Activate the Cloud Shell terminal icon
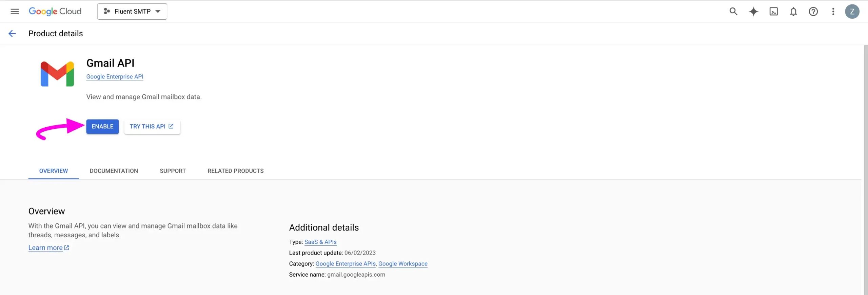 tap(773, 11)
